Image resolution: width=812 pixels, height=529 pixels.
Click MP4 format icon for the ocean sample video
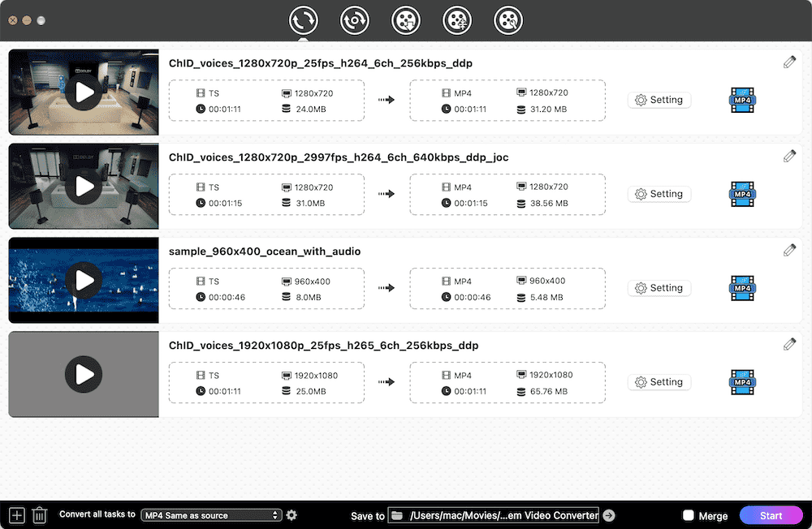pyautogui.click(x=743, y=288)
